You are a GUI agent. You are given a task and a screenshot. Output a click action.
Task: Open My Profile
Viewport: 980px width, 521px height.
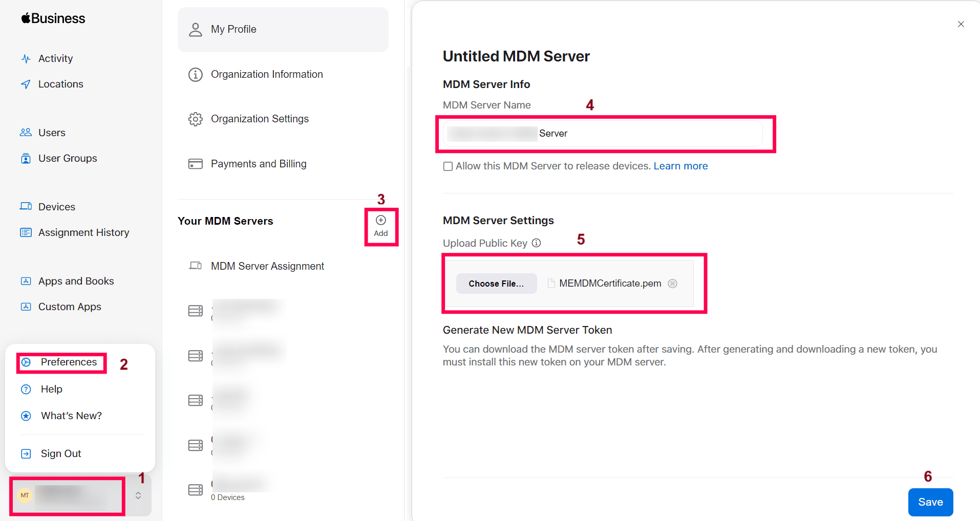(283, 29)
